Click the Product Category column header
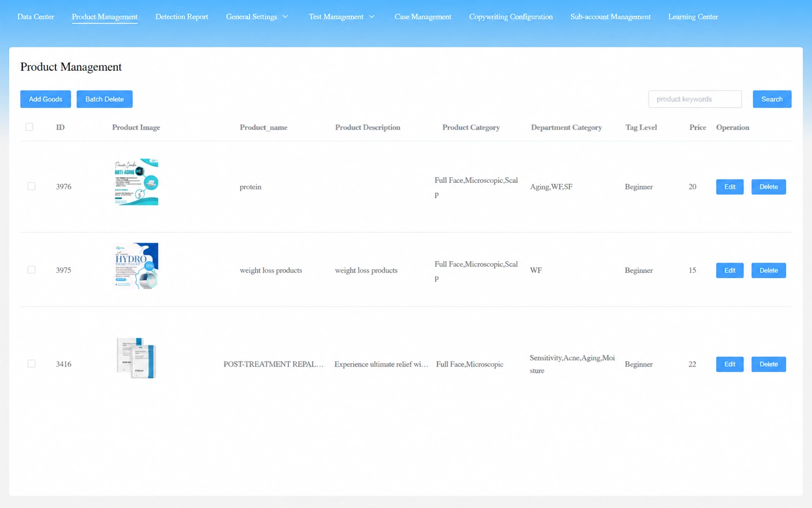Viewport: 812px width, 508px height. pyautogui.click(x=471, y=128)
